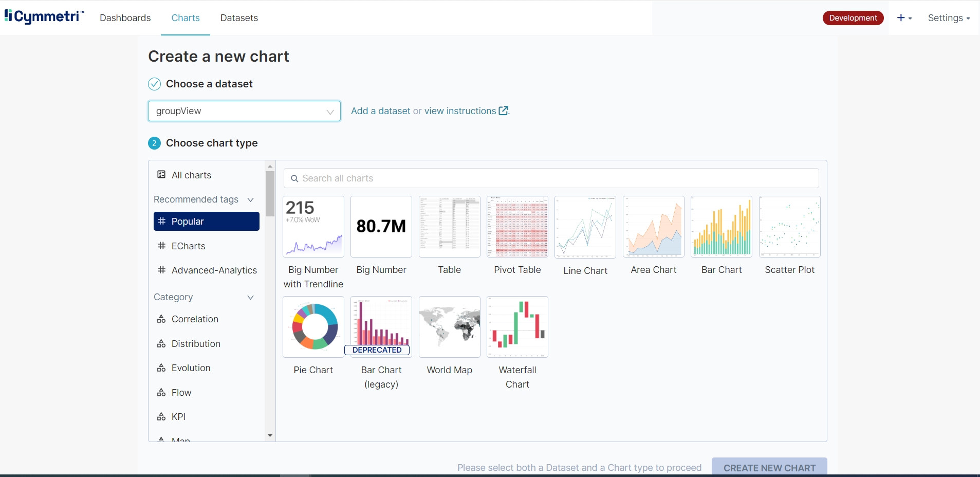Collapse the Category section
Image resolution: width=980 pixels, height=477 pixels.
point(250,297)
